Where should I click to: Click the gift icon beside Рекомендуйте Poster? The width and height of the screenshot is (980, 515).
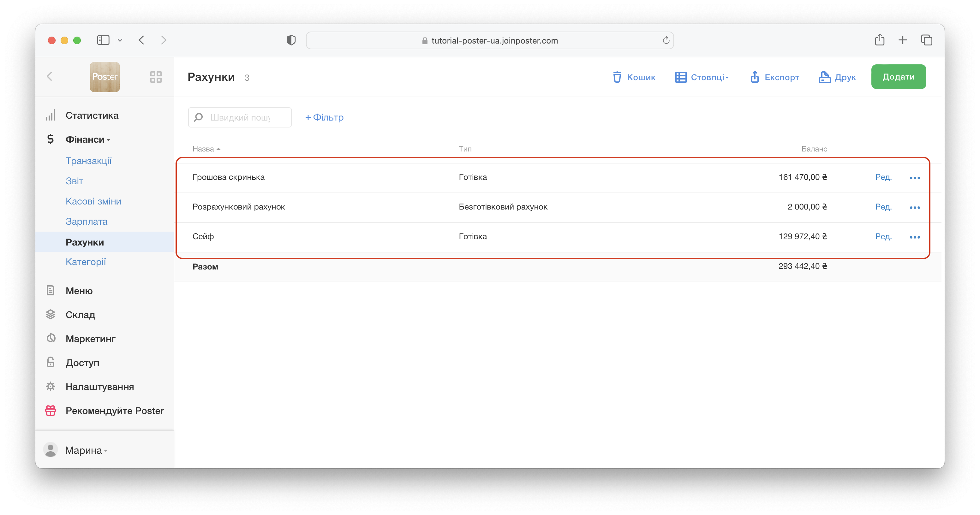coord(51,411)
